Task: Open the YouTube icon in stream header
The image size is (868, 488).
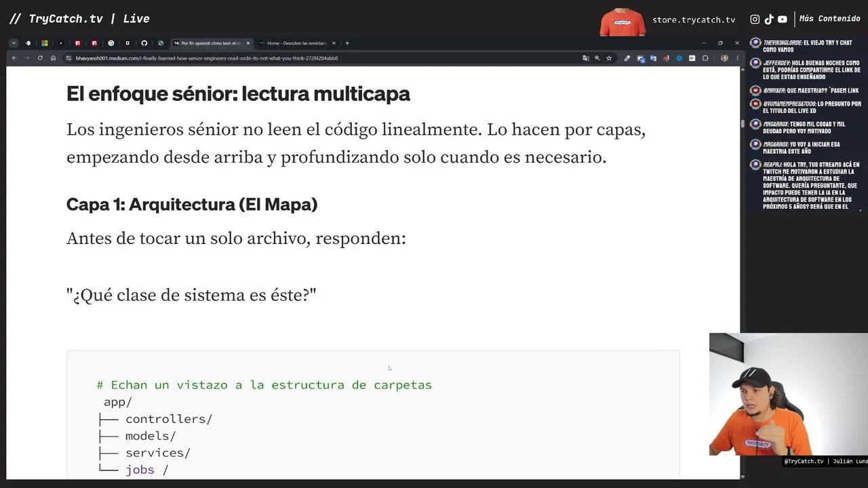Action: tap(783, 20)
